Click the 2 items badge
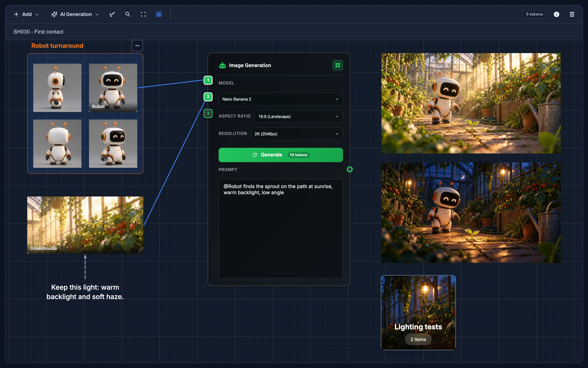 point(418,339)
